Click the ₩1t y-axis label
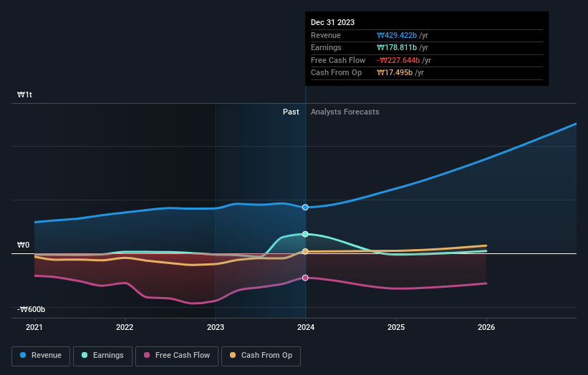The image size is (588, 375). point(25,94)
